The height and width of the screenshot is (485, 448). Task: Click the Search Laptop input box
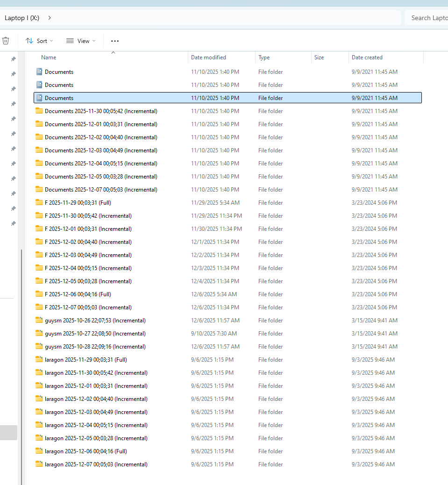(x=427, y=18)
